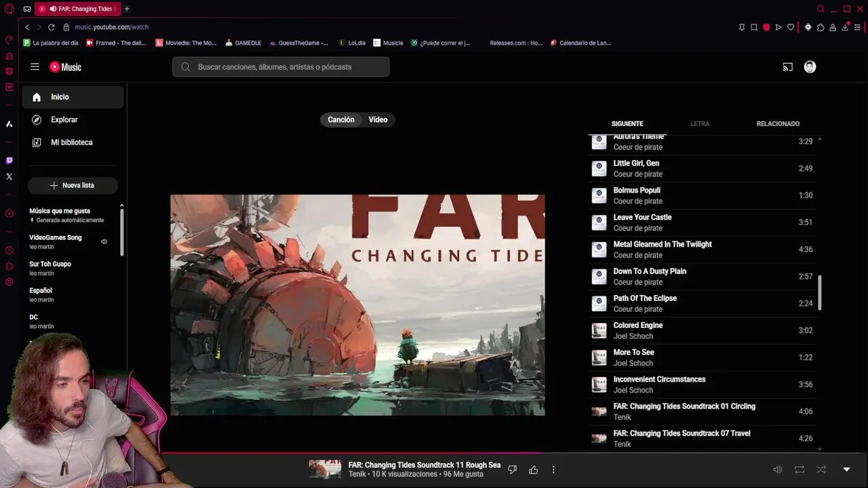This screenshot has width=868, height=488.
Task: Go back in browser history
Action: (x=27, y=27)
